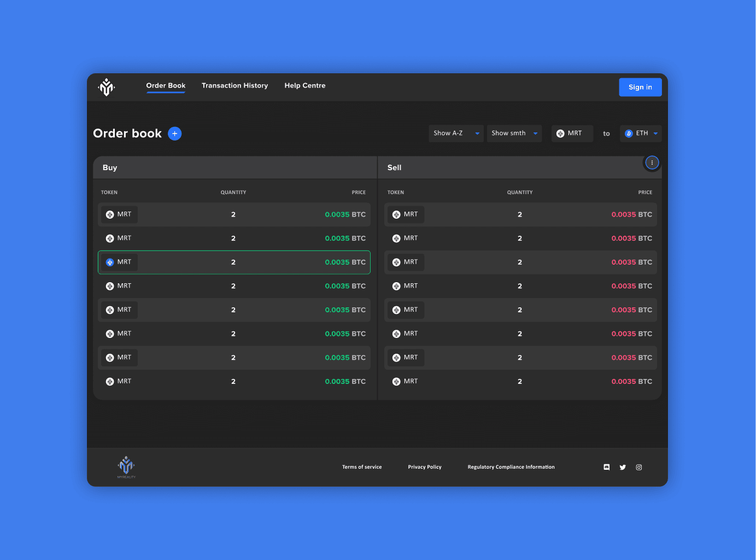Viewport: 756px width, 560px height.
Task: Open the three-dot options menu on Sell panel
Action: pyautogui.click(x=652, y=163)
